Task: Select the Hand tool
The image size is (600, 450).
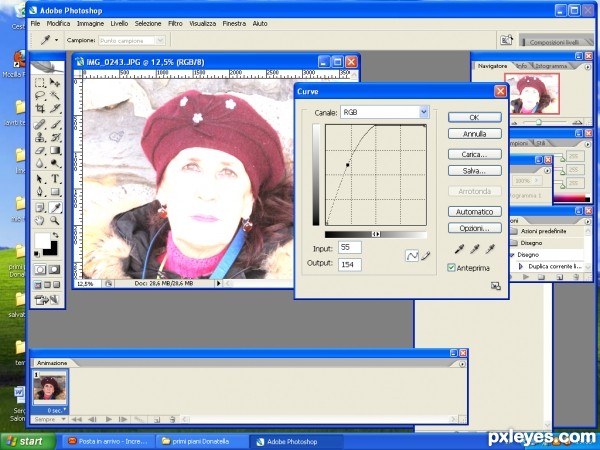Action: point(40,220)
